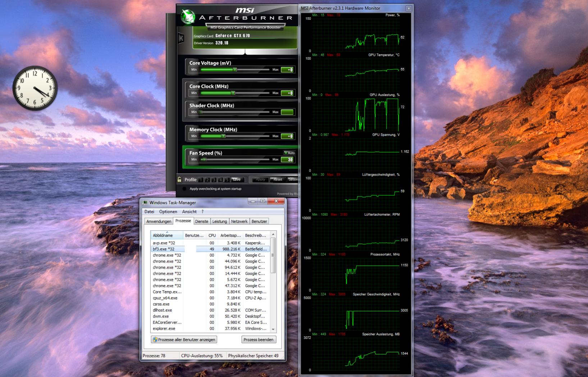Click the Fan Speed slider handle
This screenshot has height=377, width=588.
204,159
